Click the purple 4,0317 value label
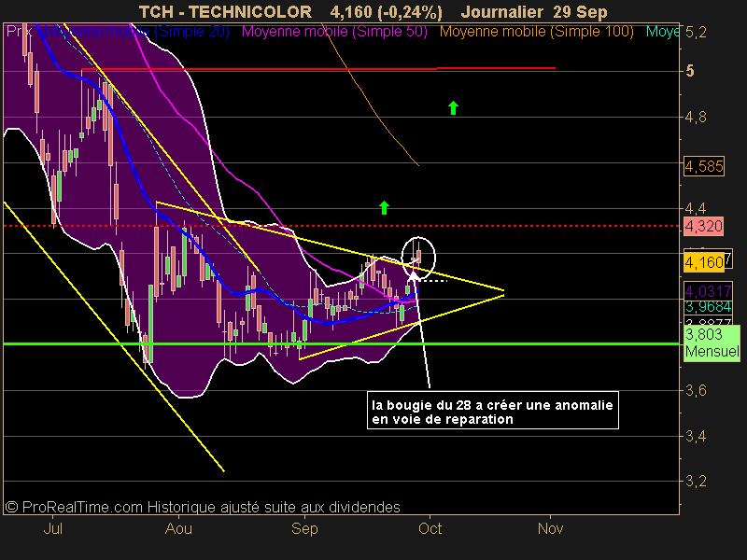The image size is (747, 560). click(x=708, y=291)
